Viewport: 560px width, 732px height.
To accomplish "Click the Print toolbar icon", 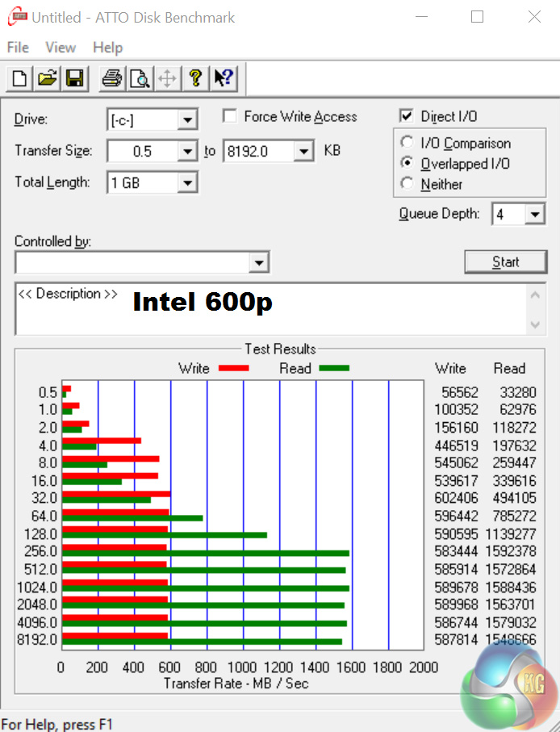I will tap(112, 78).
